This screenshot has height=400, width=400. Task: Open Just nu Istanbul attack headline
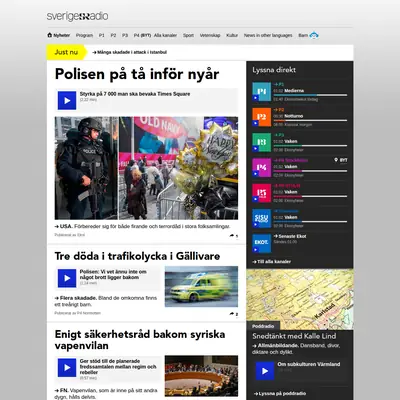coord(130,52)
